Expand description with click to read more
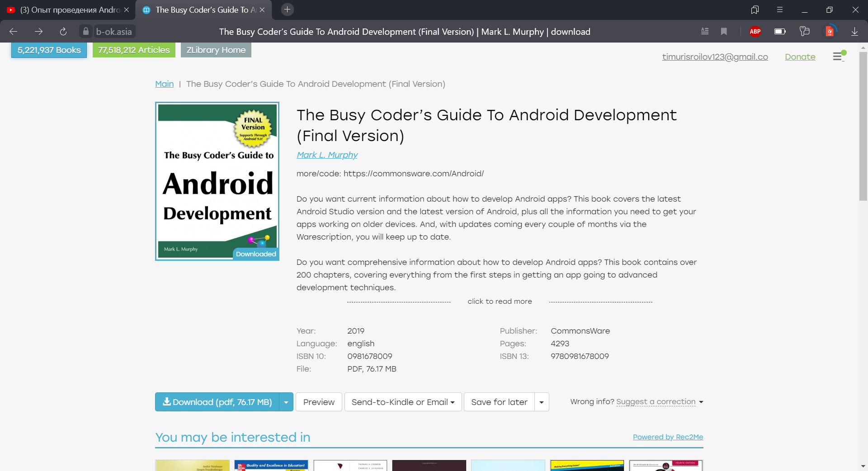The image size is (868, 471). pyautogui.click(x=500, y=301)
